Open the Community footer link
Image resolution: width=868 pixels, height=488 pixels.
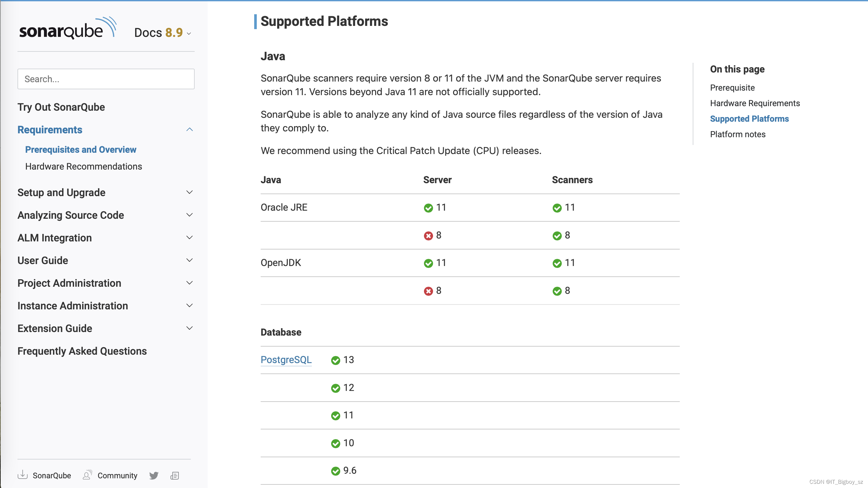click(117, 475)
